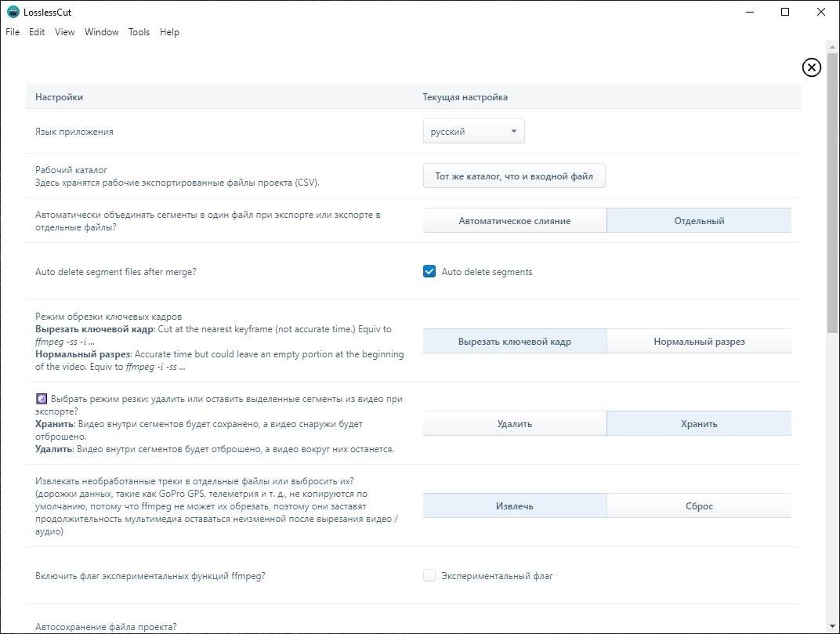Choose Нормальный разрез cut mode
The image size is (840, 634).
(x=698, y=342)
